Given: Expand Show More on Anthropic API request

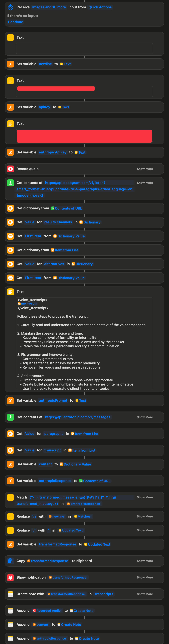Looking at the screenshot, I should coord(145,417).
